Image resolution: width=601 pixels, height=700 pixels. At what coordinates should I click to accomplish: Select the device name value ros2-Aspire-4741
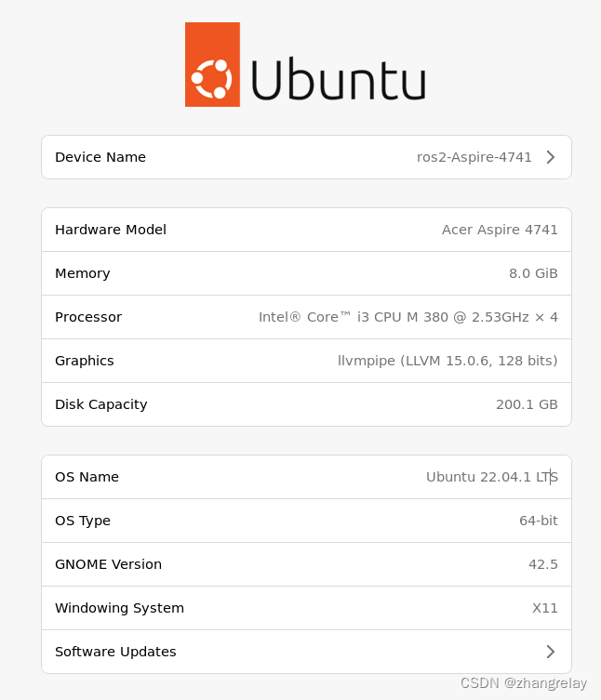pos(474,157)
